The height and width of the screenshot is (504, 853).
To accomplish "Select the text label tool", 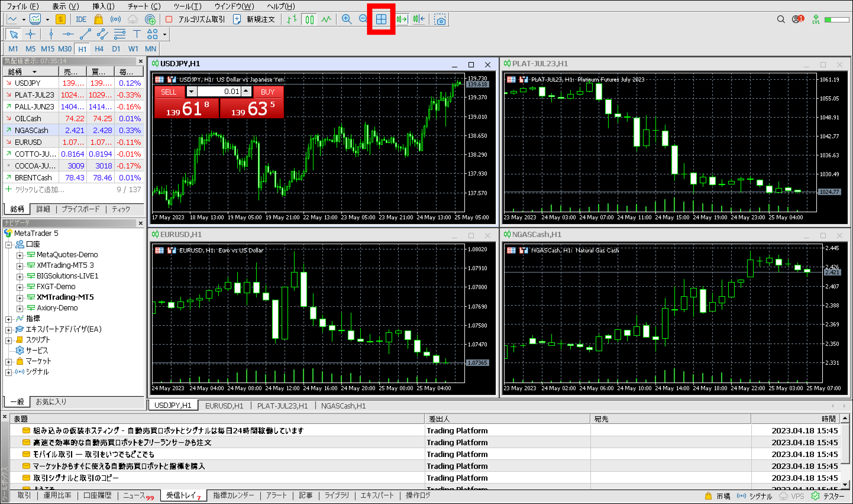I will (136, 34).
